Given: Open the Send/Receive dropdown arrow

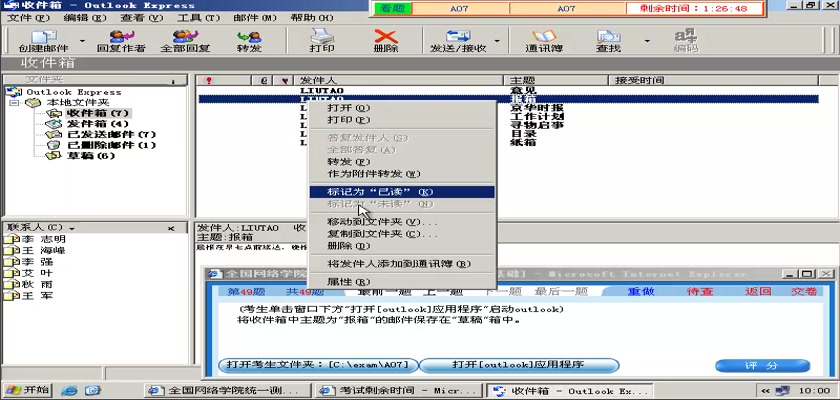Looking at the screenshot, I should [x=497, y=41].
